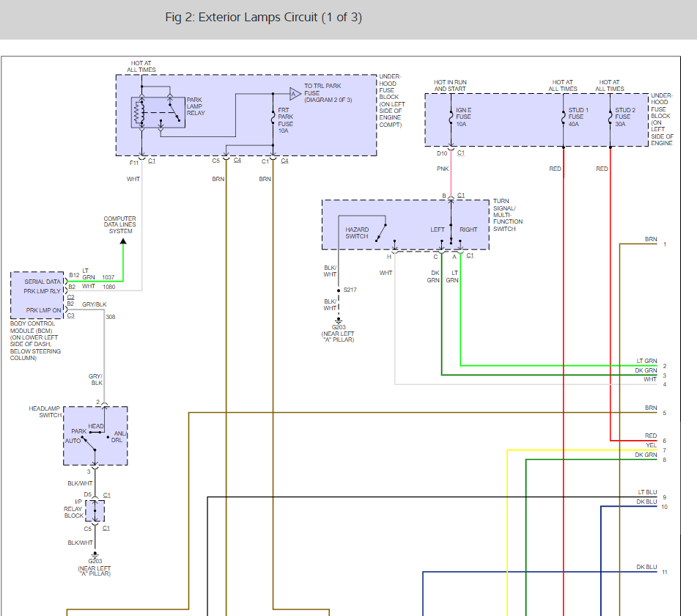The height and width of the screenshot is (616, 697).
Task: Click the YEL wire label at terminal 7
Action: (x=651, y=445)
